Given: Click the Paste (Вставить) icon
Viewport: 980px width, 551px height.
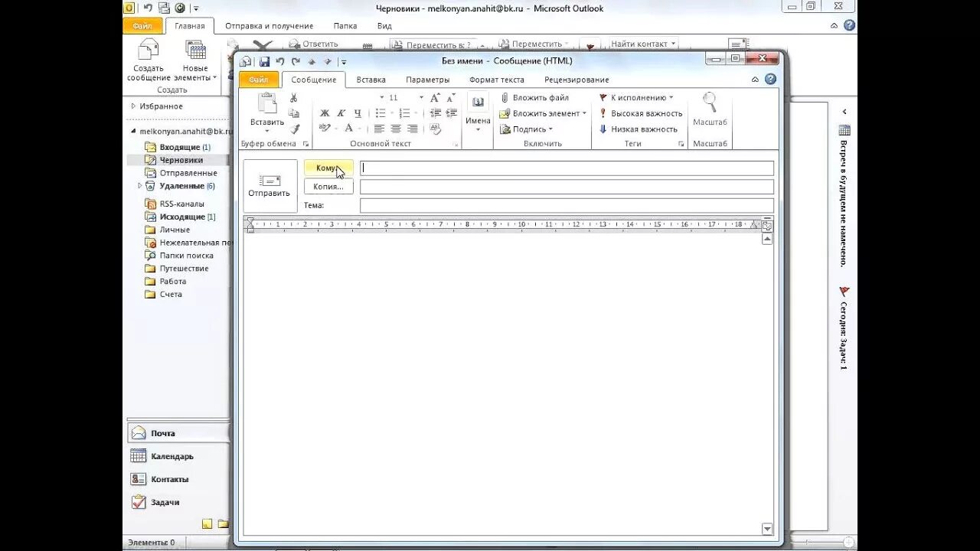Looking at the screenshot, I should (x=267, y=104).
